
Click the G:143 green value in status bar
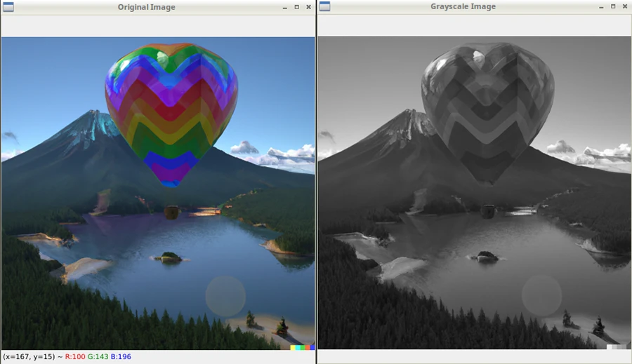pos(98,356)
